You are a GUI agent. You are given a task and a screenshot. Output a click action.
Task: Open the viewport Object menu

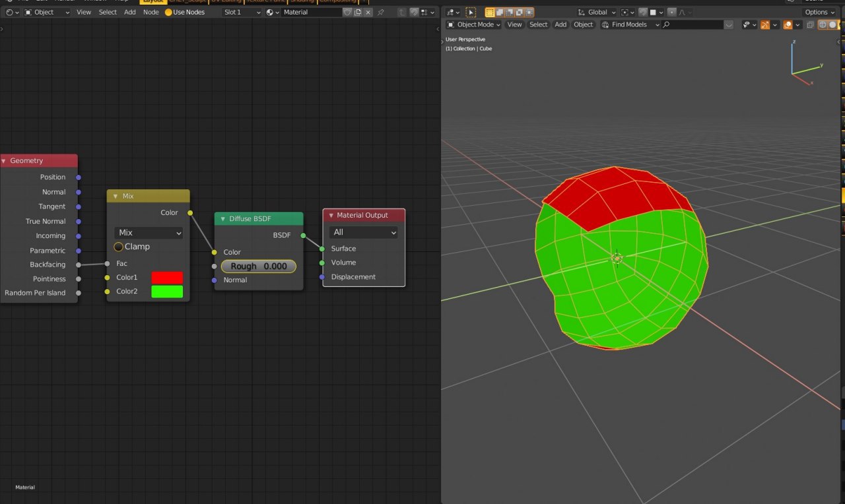click(583, 24)
